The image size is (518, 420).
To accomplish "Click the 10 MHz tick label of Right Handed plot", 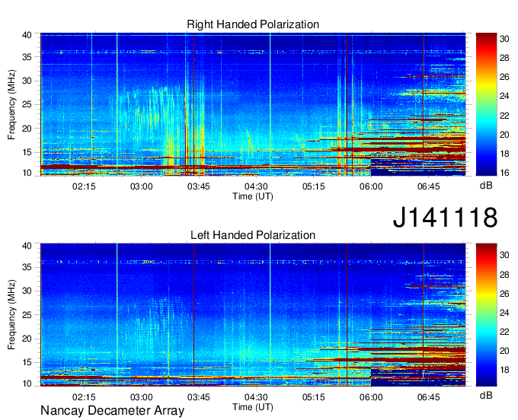I will [x=27, y=173].
